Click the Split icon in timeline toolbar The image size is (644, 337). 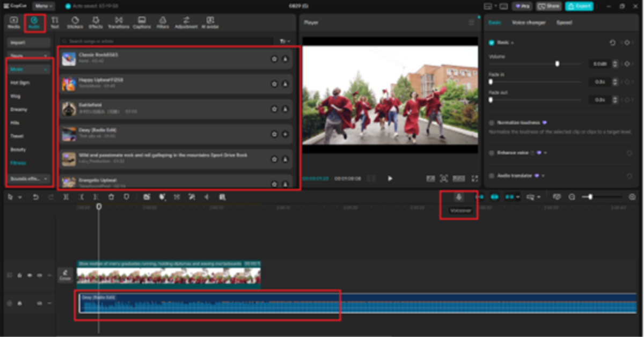[66, 197]
